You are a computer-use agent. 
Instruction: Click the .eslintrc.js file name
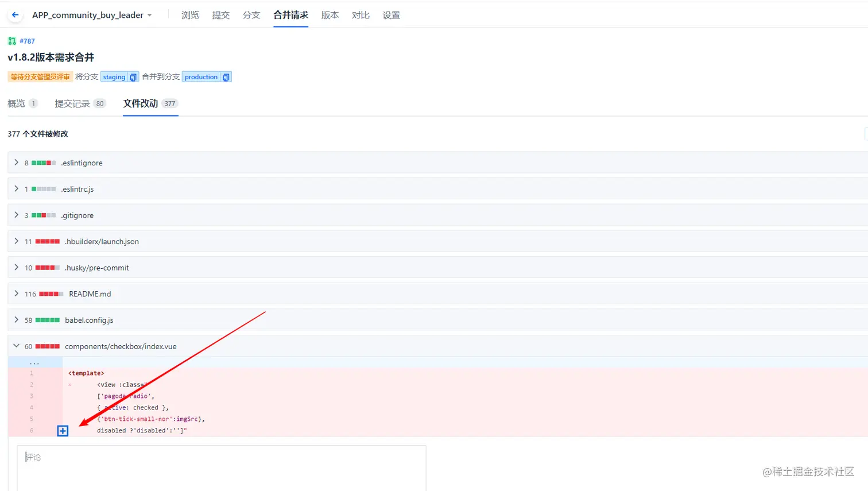77,189
